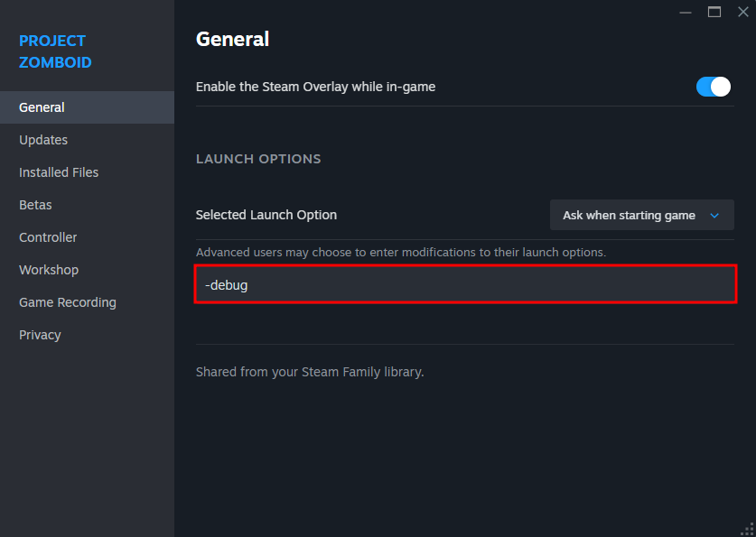Select the General settings tab
The height and width of the screenshot is (537, 756).
87,107
